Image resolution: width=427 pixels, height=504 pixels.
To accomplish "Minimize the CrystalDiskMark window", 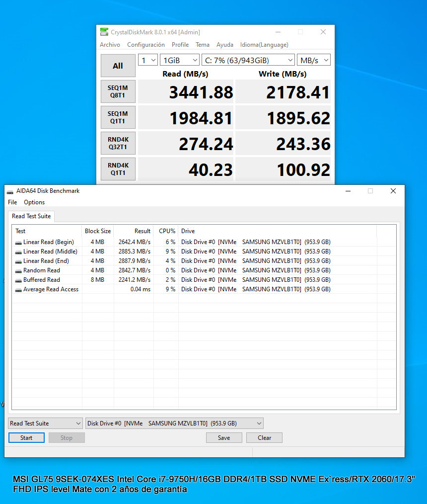I will tap(278, 32).
